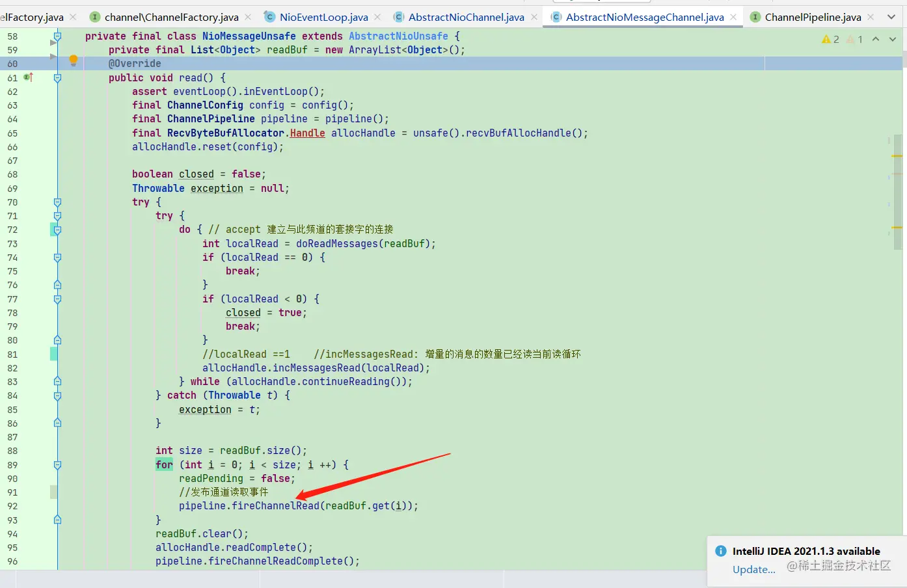Click the underlined exception variable on line 85
Viewport: 907px width, 588px height.
tap(205, 410)
